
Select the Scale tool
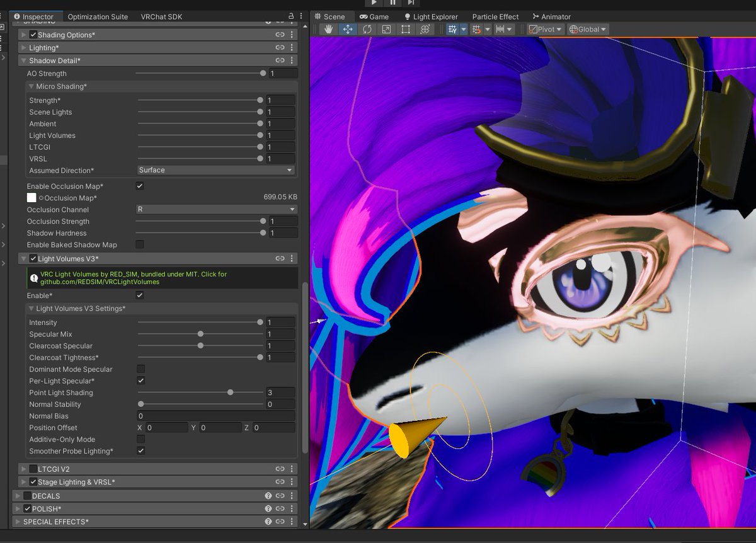[x=386, y=29]
